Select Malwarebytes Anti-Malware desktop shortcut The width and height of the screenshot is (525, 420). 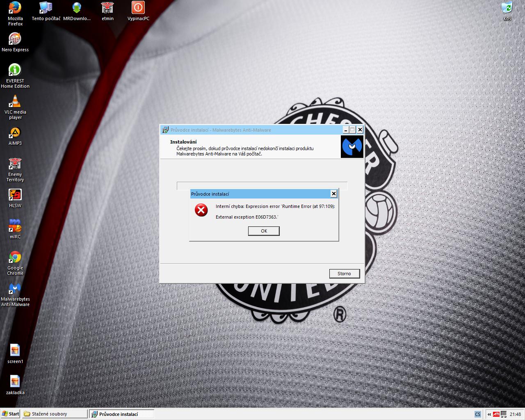click(x=15, y=294)
